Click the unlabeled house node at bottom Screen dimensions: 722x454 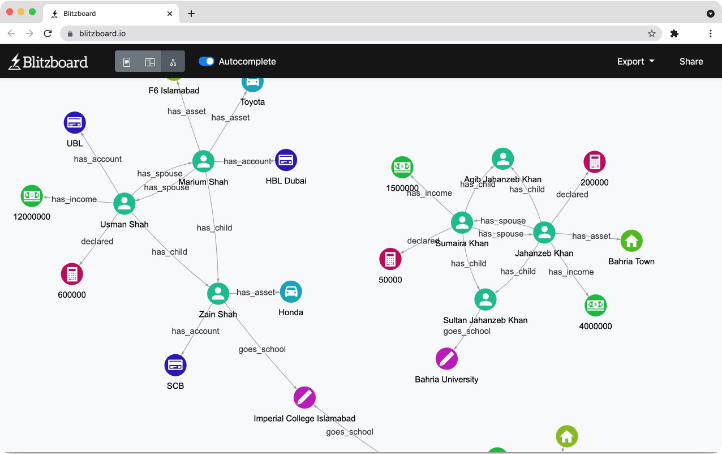[567, 436]
